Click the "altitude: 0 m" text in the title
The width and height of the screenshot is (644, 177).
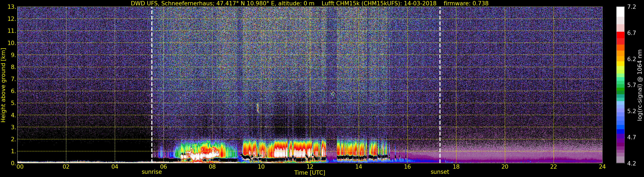click(296, 3)
